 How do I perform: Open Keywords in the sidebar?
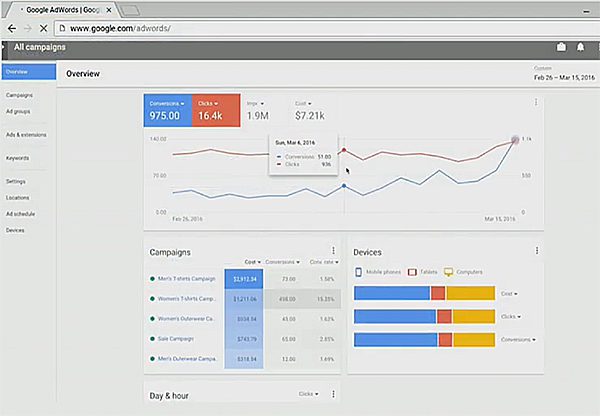click(x=17, y=158)
